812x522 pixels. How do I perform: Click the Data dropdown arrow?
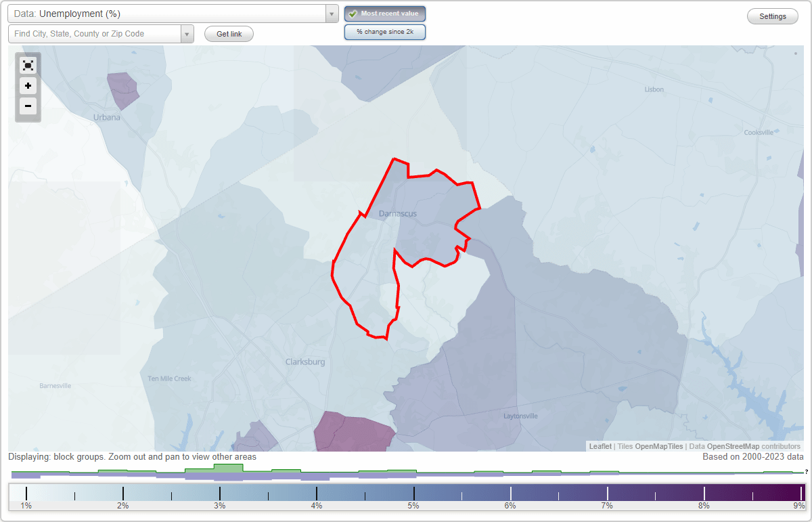coord(331,13)
